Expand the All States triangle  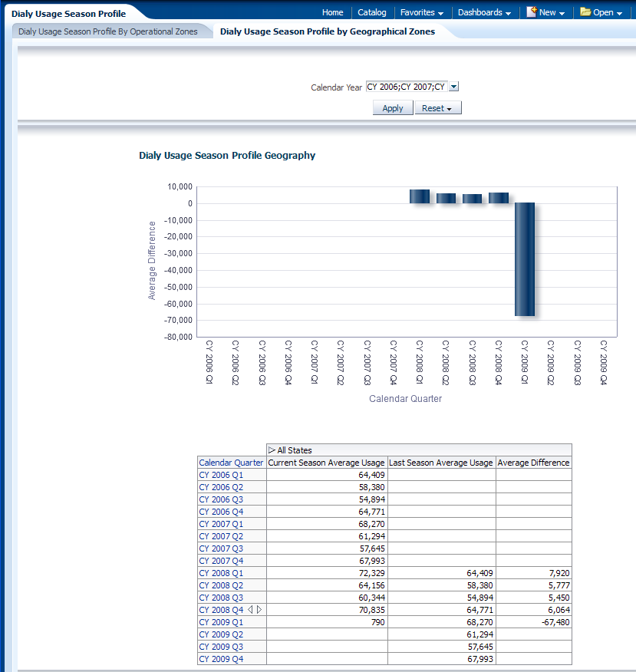point(272,450)
